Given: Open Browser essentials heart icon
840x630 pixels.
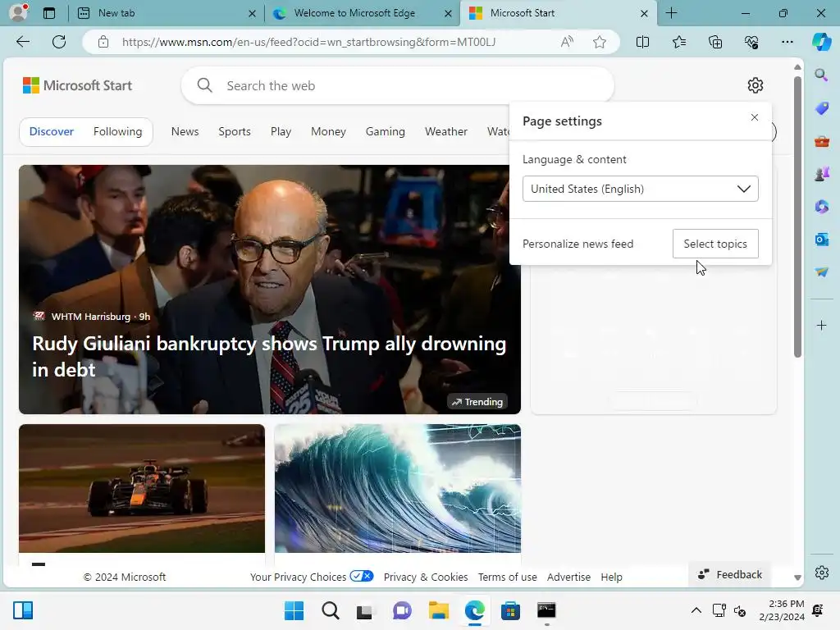Looking at the screenshot, I should tap(751, 42).
